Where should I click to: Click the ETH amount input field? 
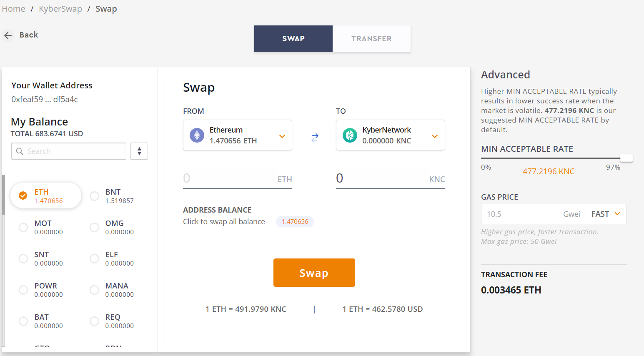coord(238,178)
